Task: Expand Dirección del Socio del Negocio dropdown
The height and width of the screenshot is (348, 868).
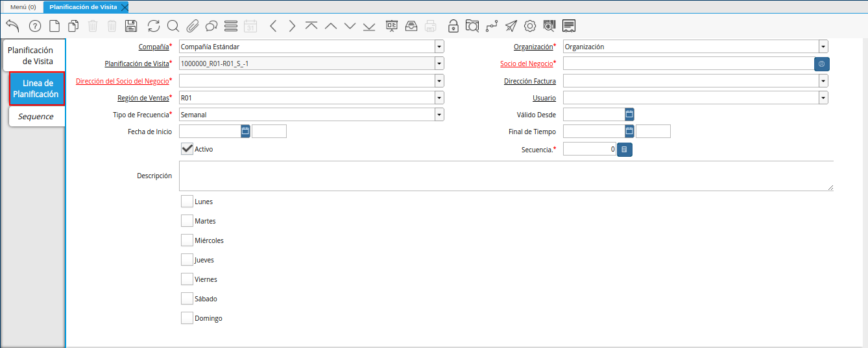Action: click(x=439, y=80)
